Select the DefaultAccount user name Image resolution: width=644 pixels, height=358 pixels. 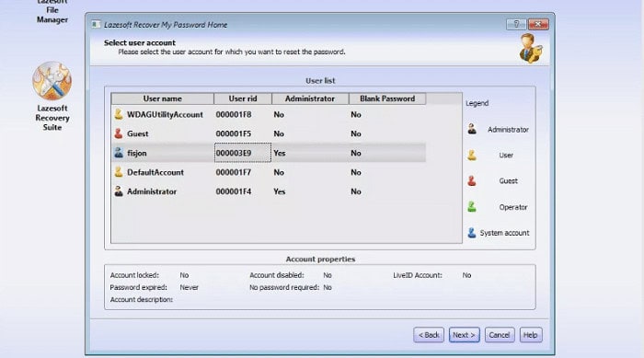155,172
